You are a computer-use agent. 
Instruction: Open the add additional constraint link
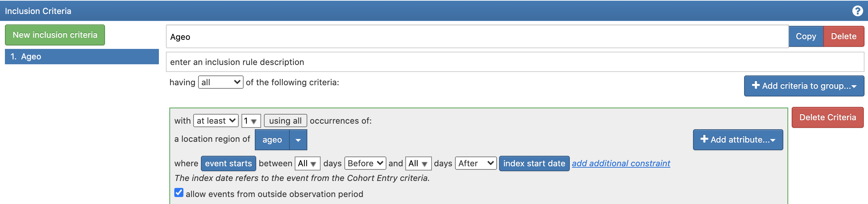[621, 163]
